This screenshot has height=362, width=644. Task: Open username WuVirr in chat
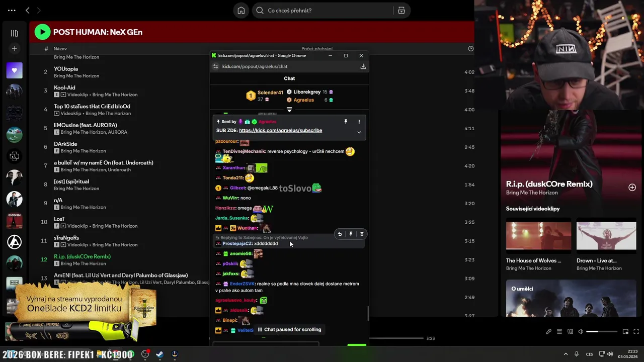click(x=230, y=198)
